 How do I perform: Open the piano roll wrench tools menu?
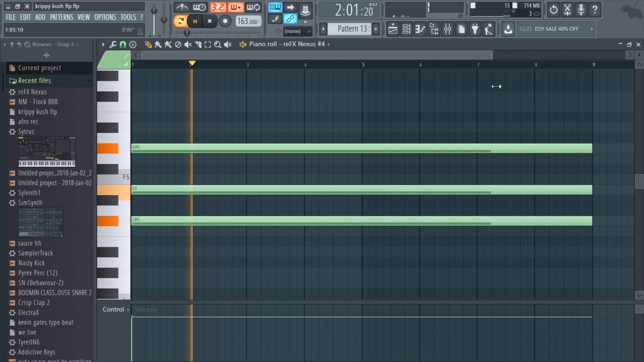[x=113, y=44]
